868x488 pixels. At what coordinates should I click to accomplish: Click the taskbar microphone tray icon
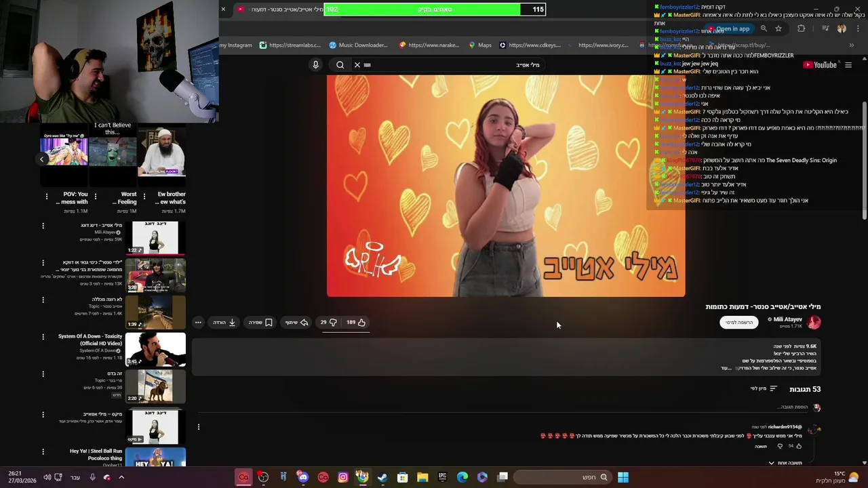(x=92, y=477)
